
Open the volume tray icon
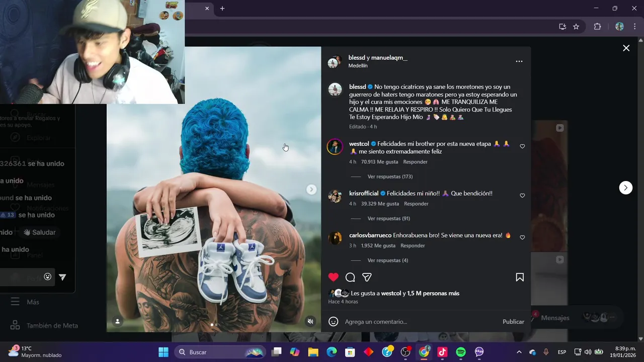[588, 352]
